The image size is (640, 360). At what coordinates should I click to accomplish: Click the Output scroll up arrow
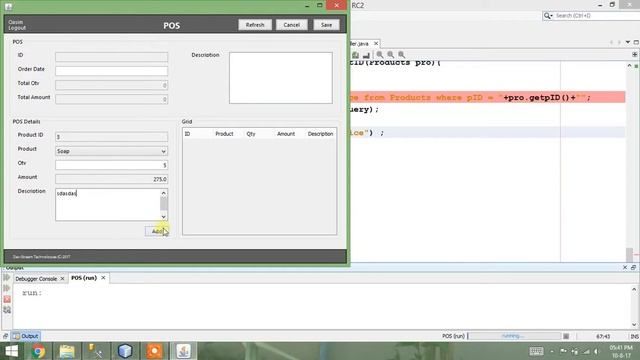pos(634,289)
